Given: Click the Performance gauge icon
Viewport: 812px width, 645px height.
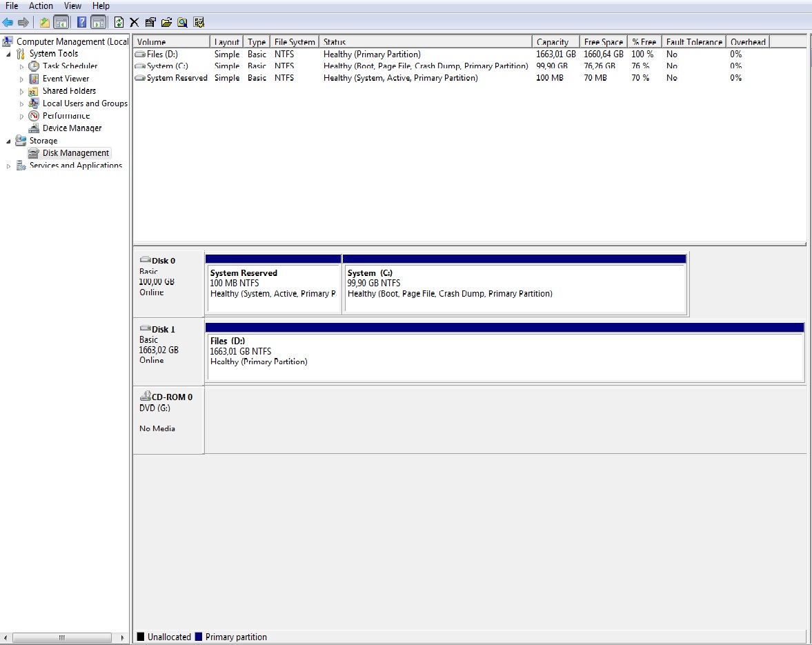Looking at the screenshot, I should (x=34, y=116).
